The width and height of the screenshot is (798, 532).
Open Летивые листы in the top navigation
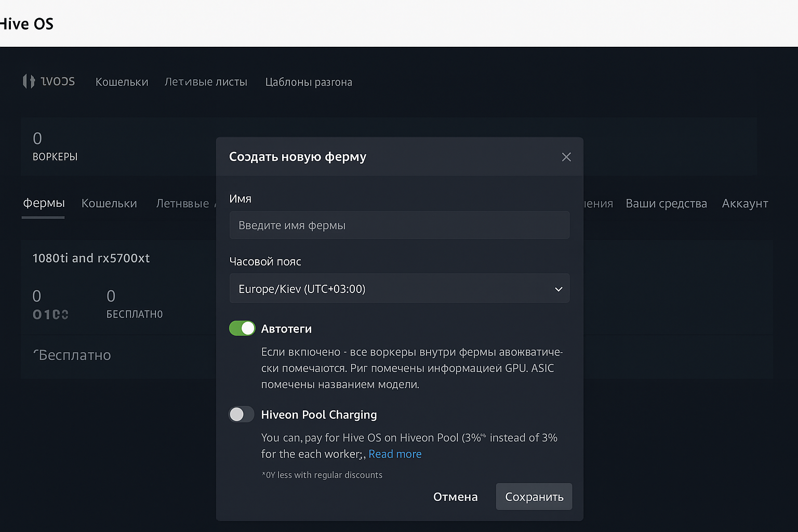(x=206, y=82)
